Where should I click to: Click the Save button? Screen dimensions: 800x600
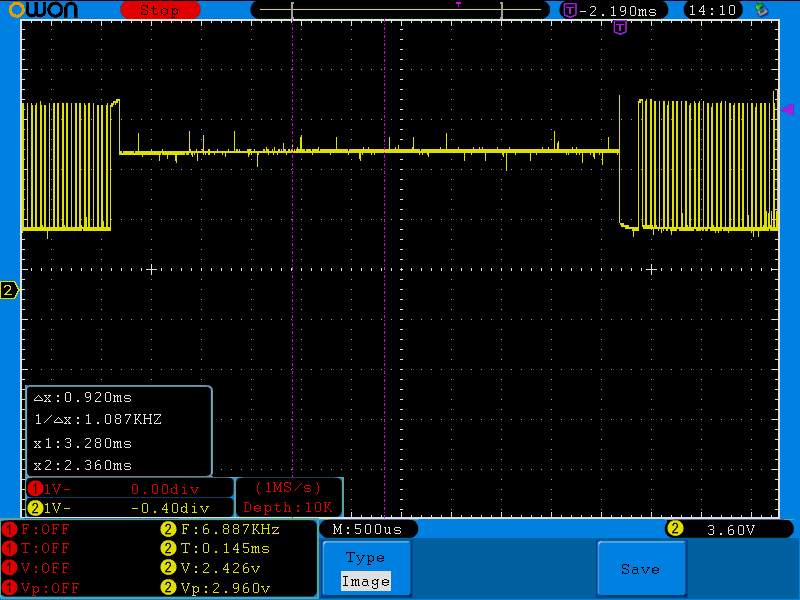point(641,568)
